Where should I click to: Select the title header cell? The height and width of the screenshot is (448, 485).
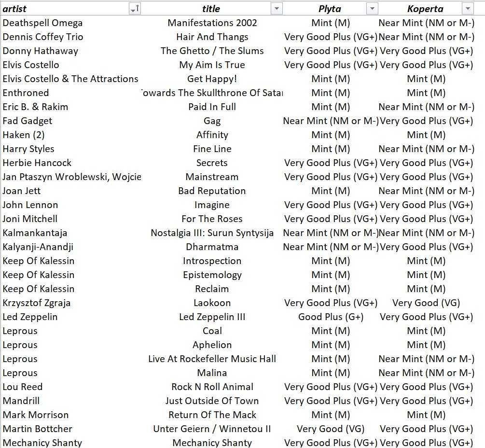(x=212, y=9)
